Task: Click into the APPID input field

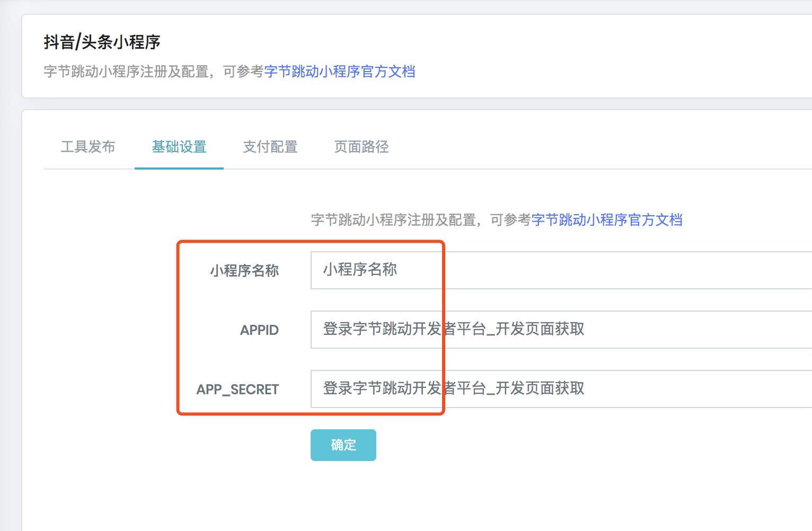Action: coord(561,330)
